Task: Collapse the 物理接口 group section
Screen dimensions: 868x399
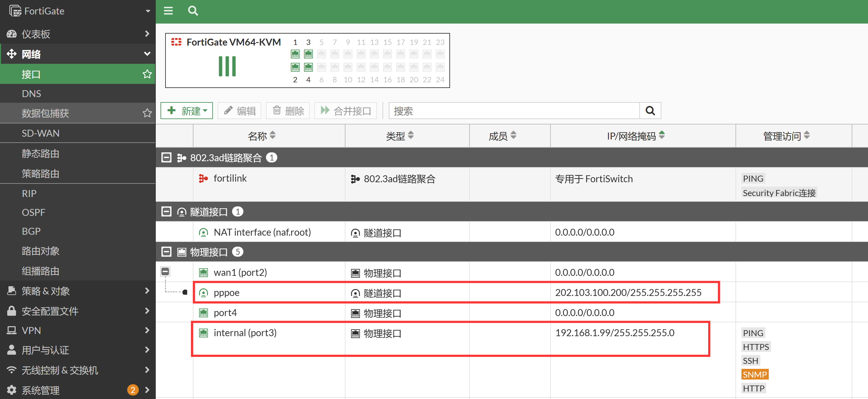Action: [x=166, y=252]
